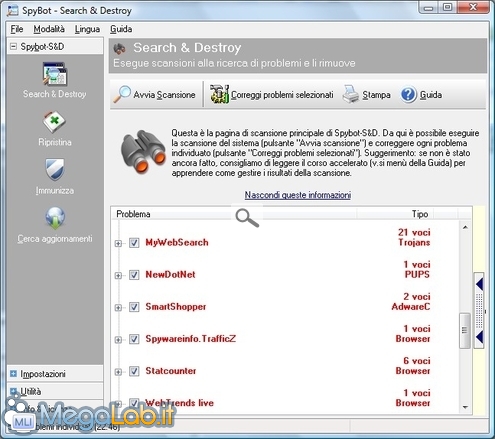Click the Cerca aggiornamenti globe icon
This screenshot has height=439, width=495.
[55, 218]
